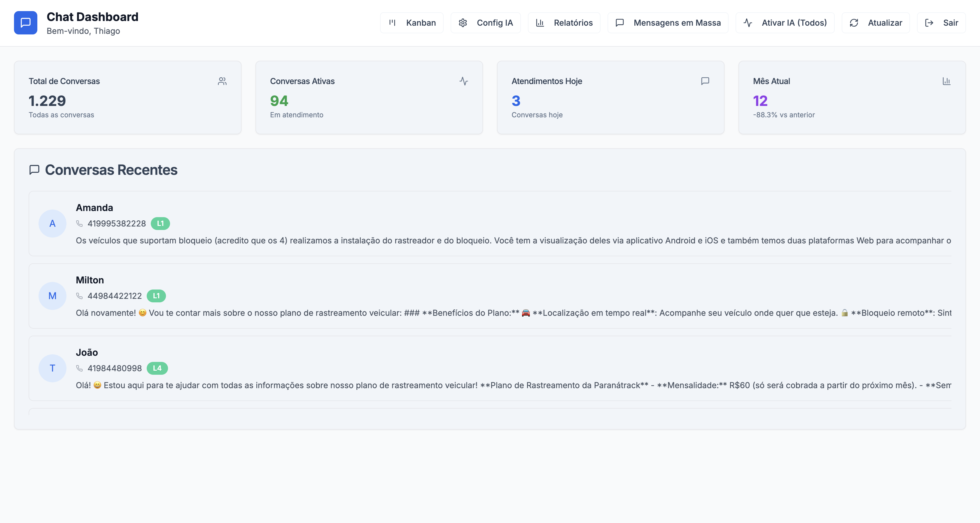The width and height of the screenshot is (980, 523).
Task: Click the chart icon on Mês Atual card
Action: [x=947, y=81]
